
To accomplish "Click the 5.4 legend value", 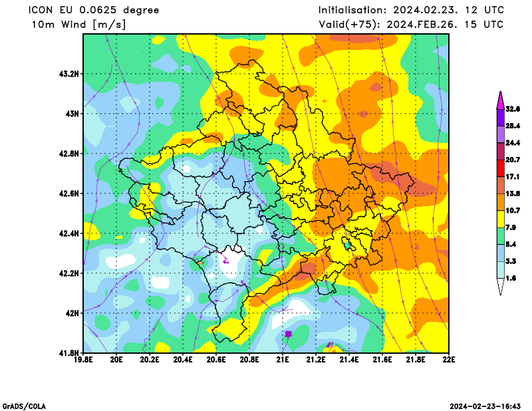I will click(511, 244).
